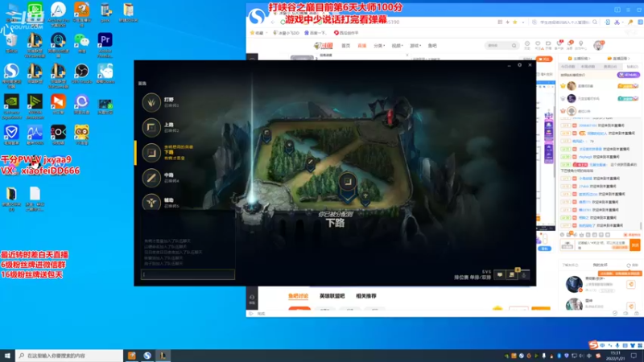Image resolution: width=644 pixels, height=362 pixels.
Task: Open the 西瓜创作平 bookmark
Action: 346,33
